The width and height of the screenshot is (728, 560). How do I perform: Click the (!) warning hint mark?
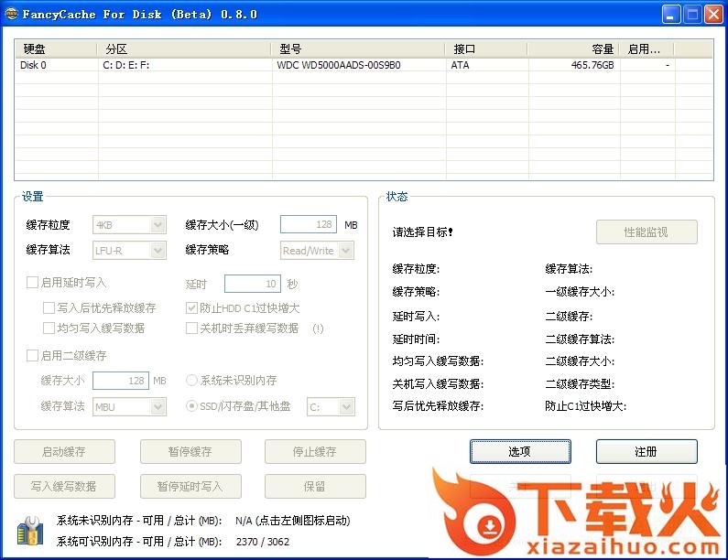318,328
